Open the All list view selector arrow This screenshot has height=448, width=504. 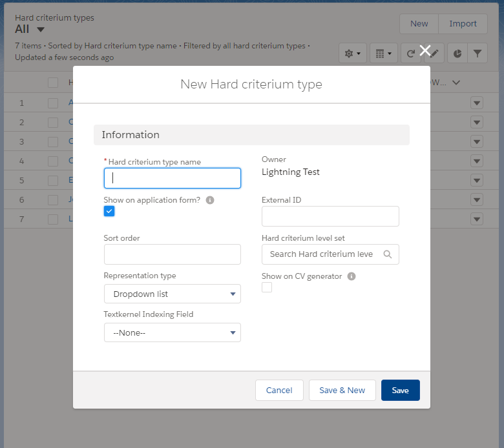pyautogui.click(x=41, y=30)
